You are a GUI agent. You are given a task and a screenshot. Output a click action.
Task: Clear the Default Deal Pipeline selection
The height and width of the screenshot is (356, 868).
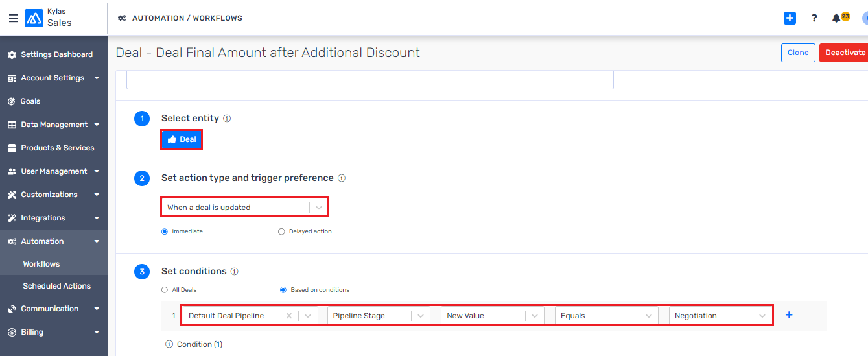tap(289, 316)
